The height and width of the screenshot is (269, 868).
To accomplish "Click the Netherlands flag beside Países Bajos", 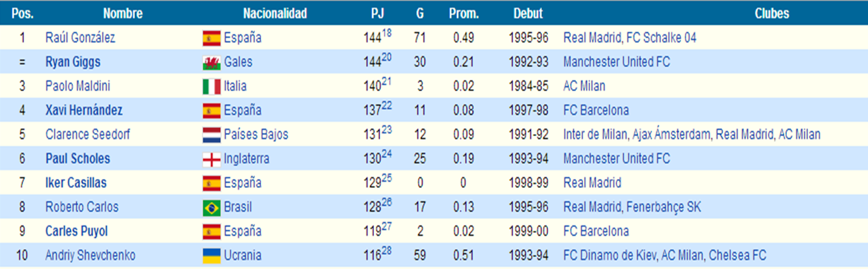I will pos(211,135).
